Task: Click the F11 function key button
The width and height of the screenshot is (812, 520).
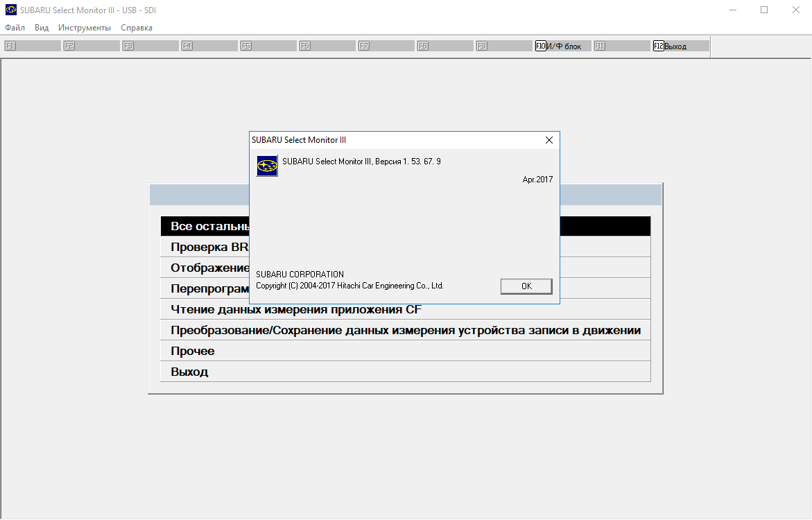Action: [621, 46]
